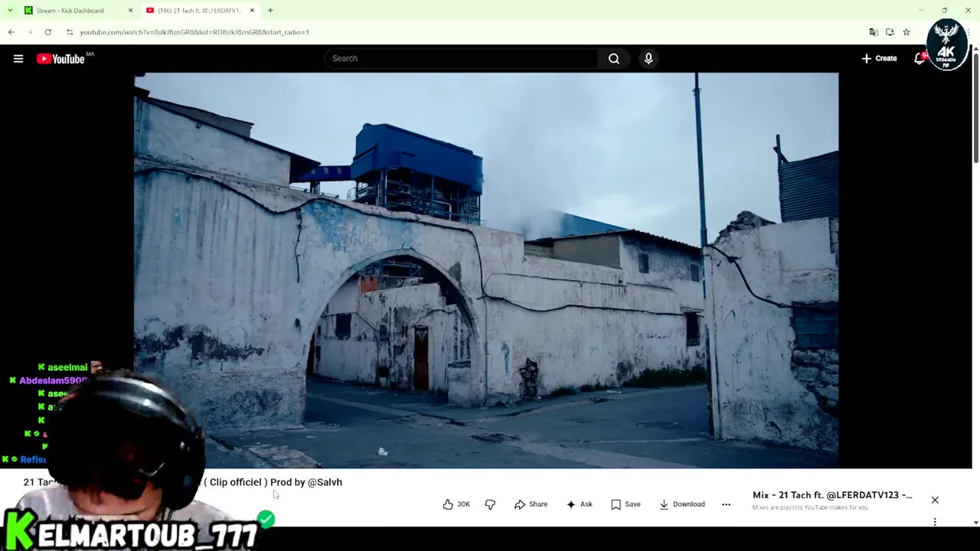Click the install/cast icon in address bar
The image size is (980, 551).
pyautogui.click(x=890, y=32)
